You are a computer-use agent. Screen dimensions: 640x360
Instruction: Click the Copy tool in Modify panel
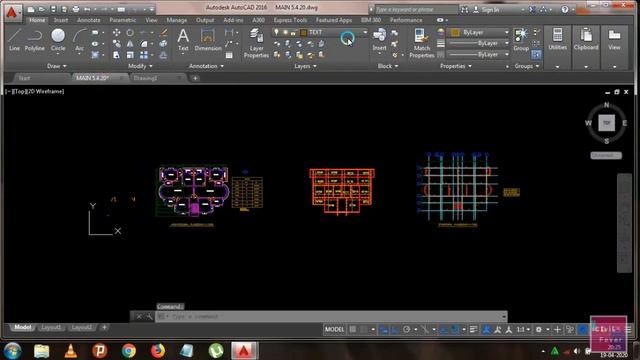click(x=116, y=44)
